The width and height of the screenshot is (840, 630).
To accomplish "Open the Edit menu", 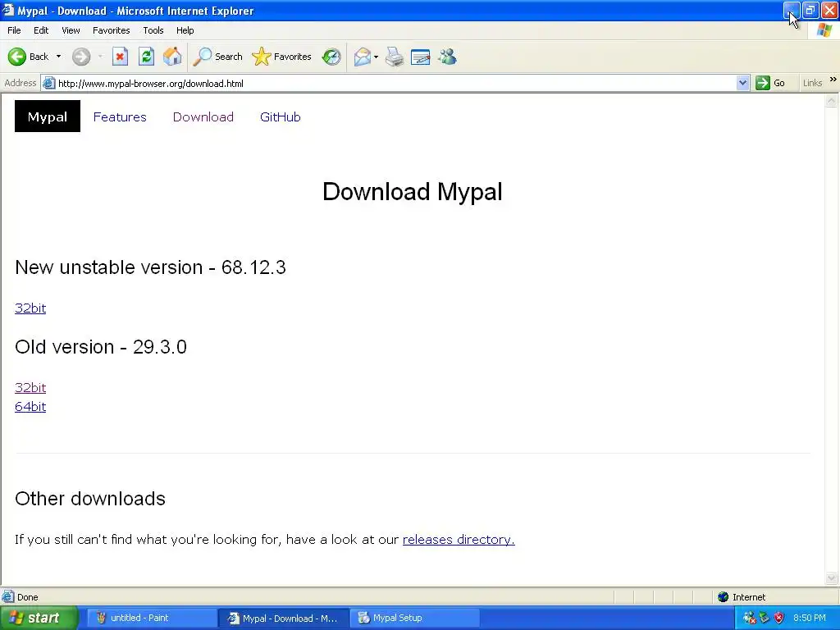I will [41, 30].
